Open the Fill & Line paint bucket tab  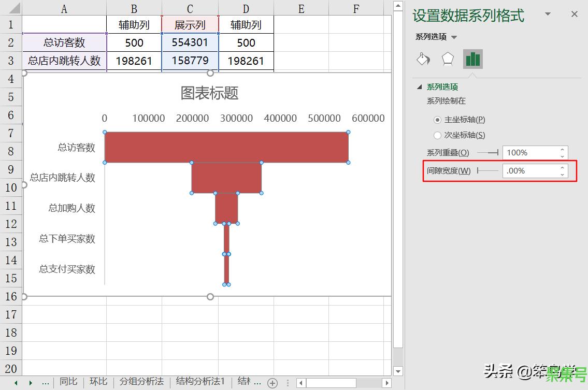point(423,59)
